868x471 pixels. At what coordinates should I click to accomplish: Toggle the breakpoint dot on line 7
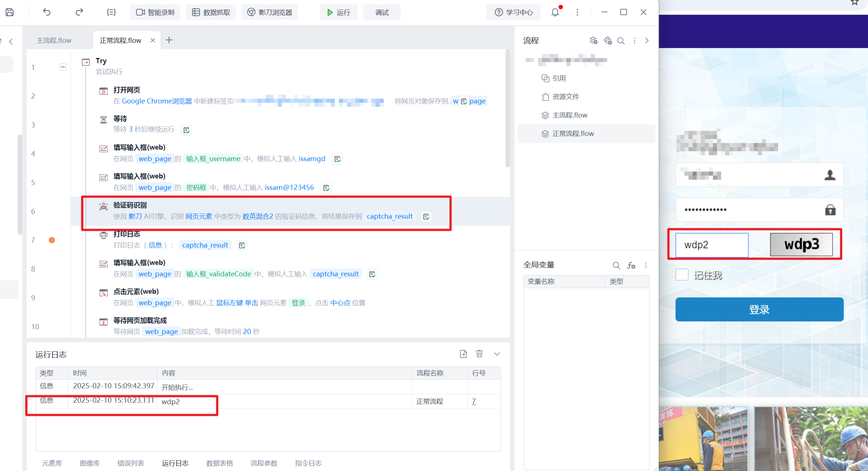point(52,240)
